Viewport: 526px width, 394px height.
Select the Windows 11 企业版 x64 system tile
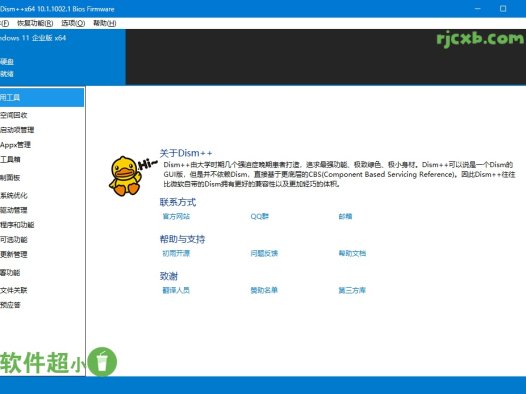[63, 57]
